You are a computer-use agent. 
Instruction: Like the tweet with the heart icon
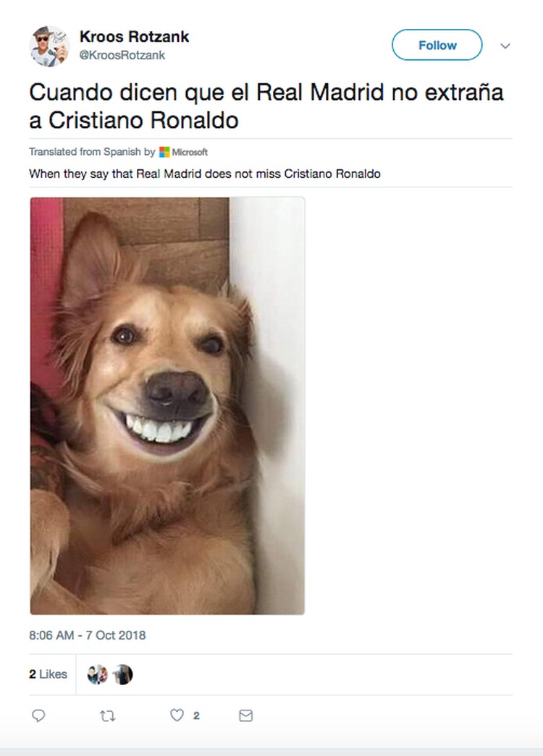point(177,715)
